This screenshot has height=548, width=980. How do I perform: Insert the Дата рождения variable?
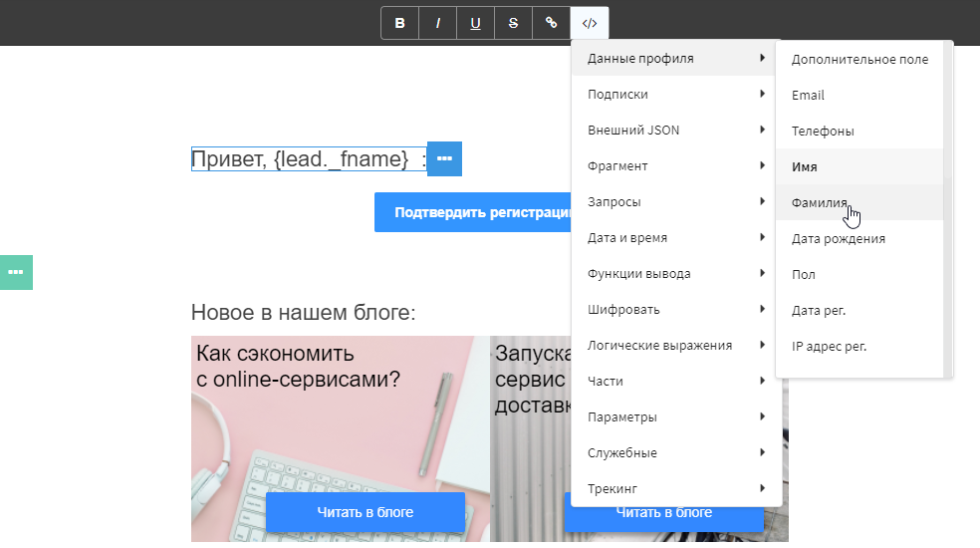coord(859,238)
